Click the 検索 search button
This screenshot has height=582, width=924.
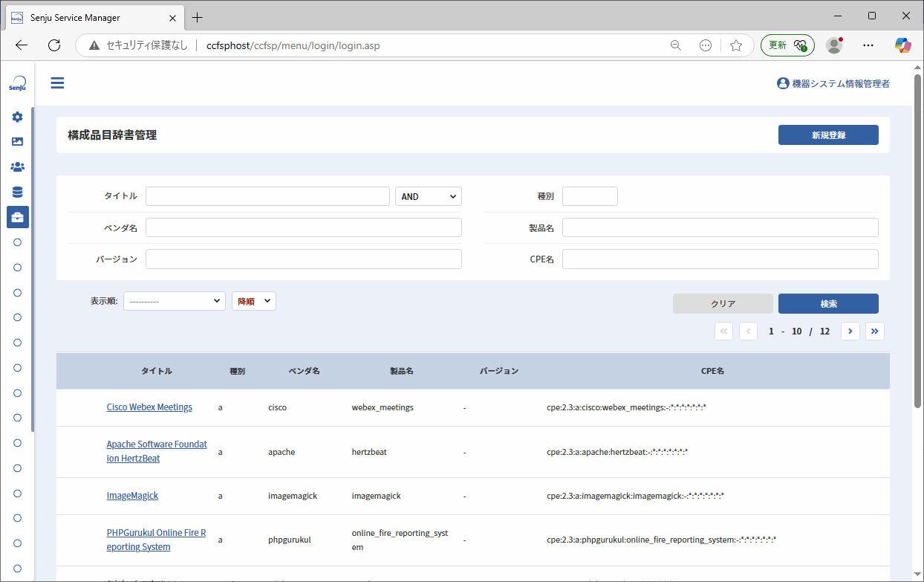coord(828,304)
